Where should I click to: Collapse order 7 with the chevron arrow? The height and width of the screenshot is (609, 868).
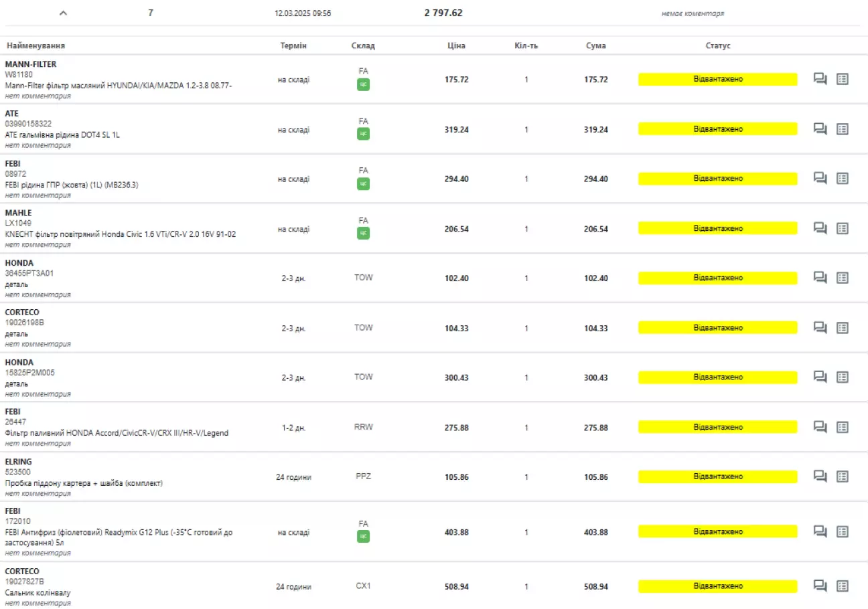63,13
